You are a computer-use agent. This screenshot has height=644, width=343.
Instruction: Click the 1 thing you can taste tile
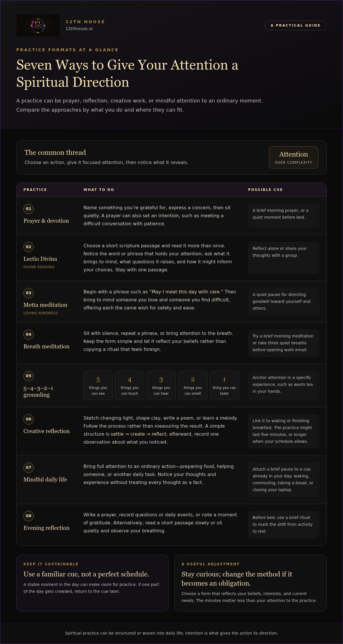click(224, 386)
